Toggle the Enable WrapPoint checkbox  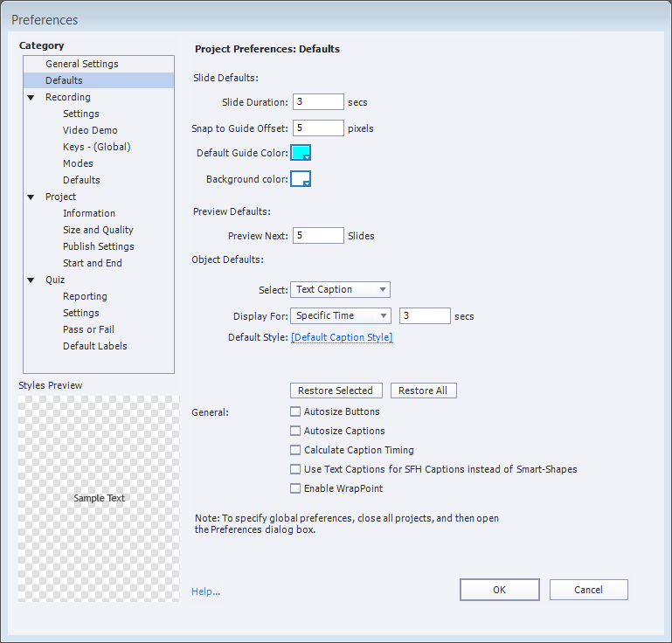point(295,488)
